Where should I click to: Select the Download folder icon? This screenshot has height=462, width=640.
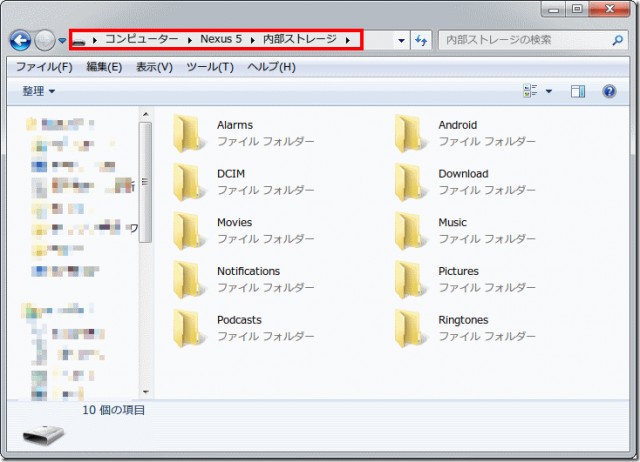tap(411, 182)
